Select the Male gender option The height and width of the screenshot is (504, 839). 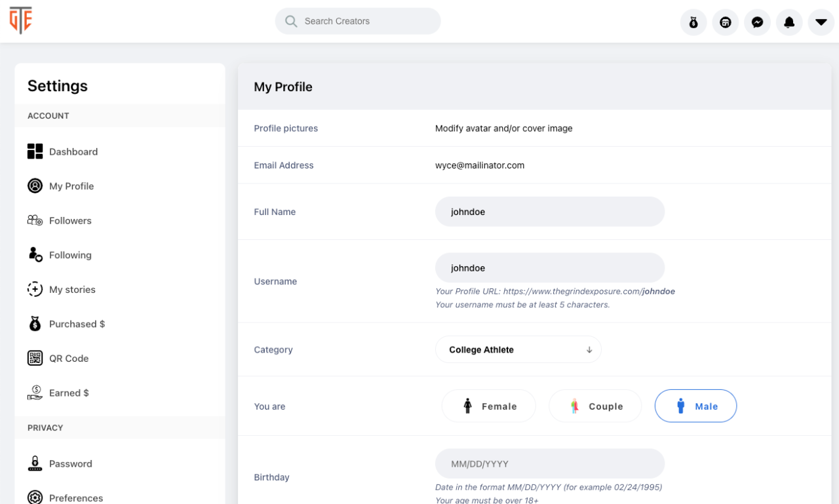[x=695, y=406]
